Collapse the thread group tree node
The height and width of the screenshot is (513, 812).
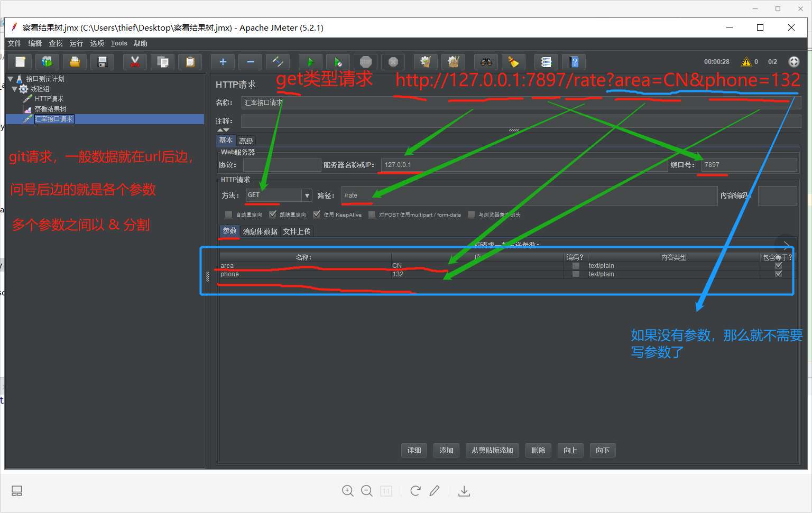(x=14, y=89)
